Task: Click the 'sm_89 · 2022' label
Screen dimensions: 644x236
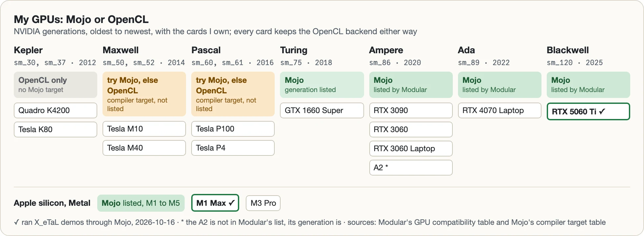Action: 484,63
